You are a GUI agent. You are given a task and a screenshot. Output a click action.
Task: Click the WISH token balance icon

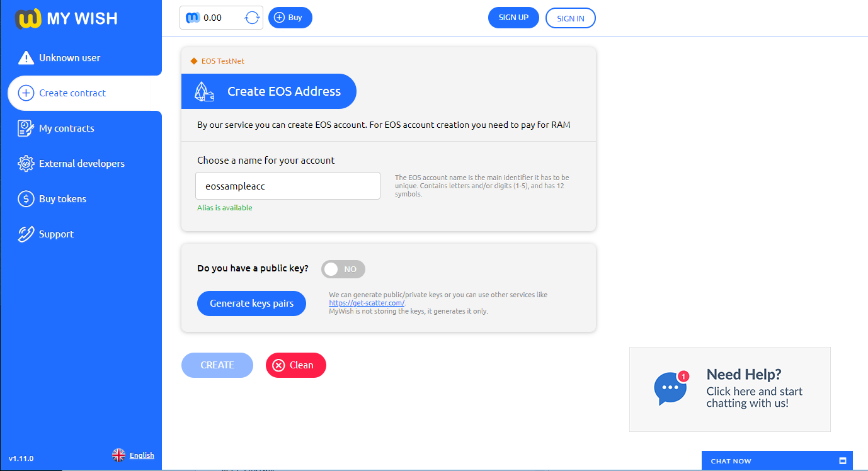tap(193, 18)
